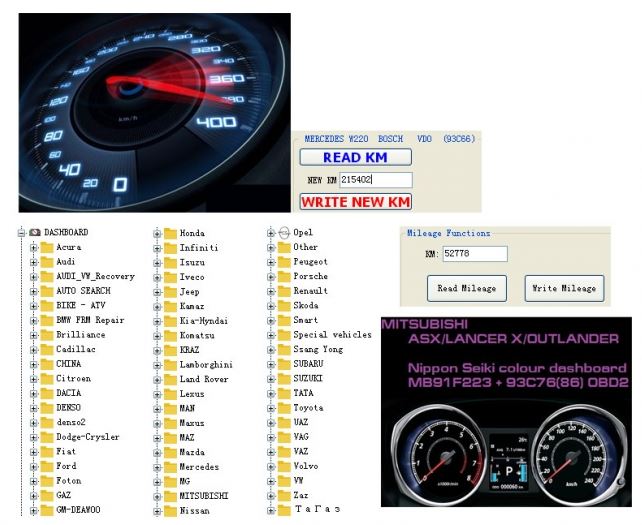The height and width of the screenshot is (525, 642).
Task: Expand the Peugeot tree node
Action: pyautogui.click(x=270, y=262)
